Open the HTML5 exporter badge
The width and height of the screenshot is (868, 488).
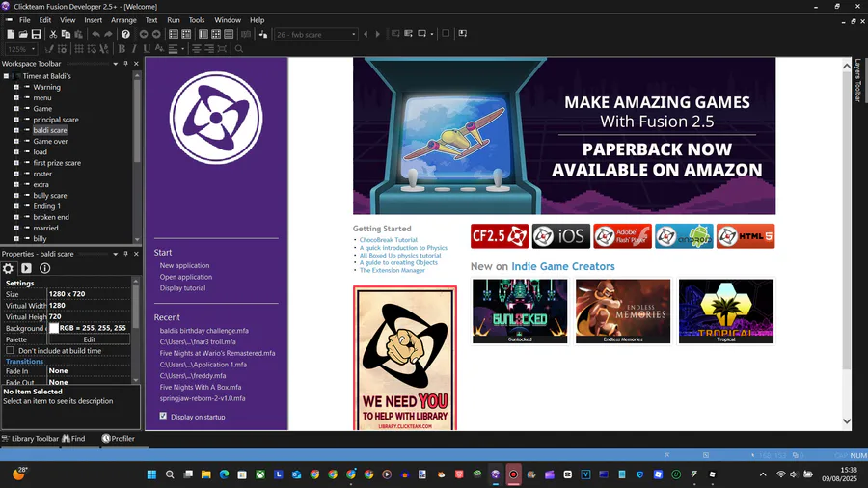(x=746, y=236)
